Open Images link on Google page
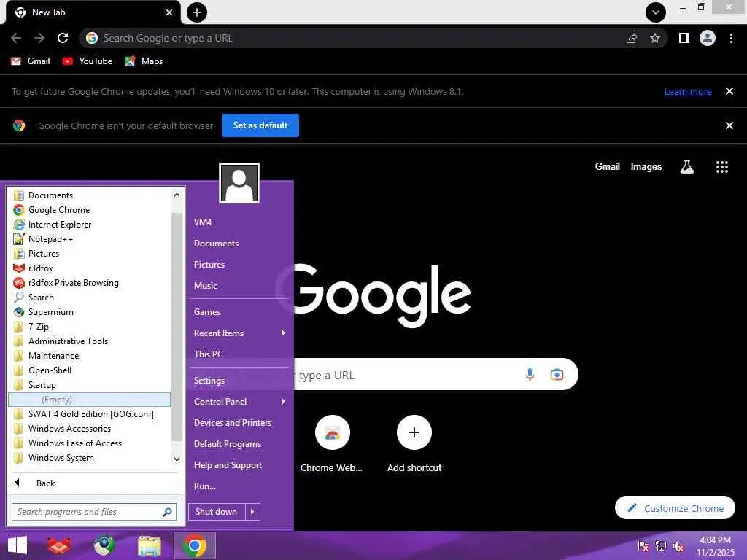The image size is (747, 560). tap(646, 167)
